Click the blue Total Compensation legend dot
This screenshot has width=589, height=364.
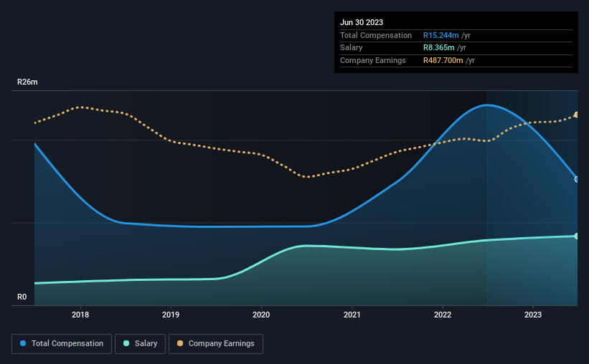(x=23, y=343)
